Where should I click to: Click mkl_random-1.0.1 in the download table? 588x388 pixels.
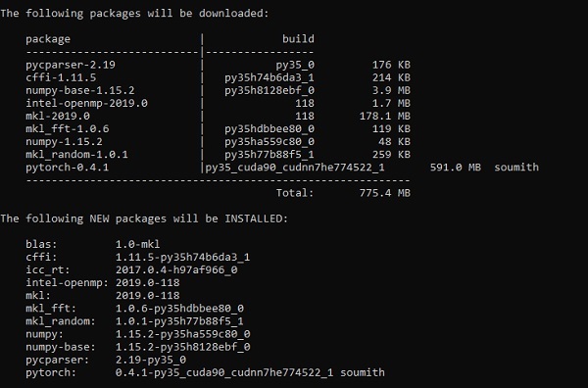click(x=76, y=155)
